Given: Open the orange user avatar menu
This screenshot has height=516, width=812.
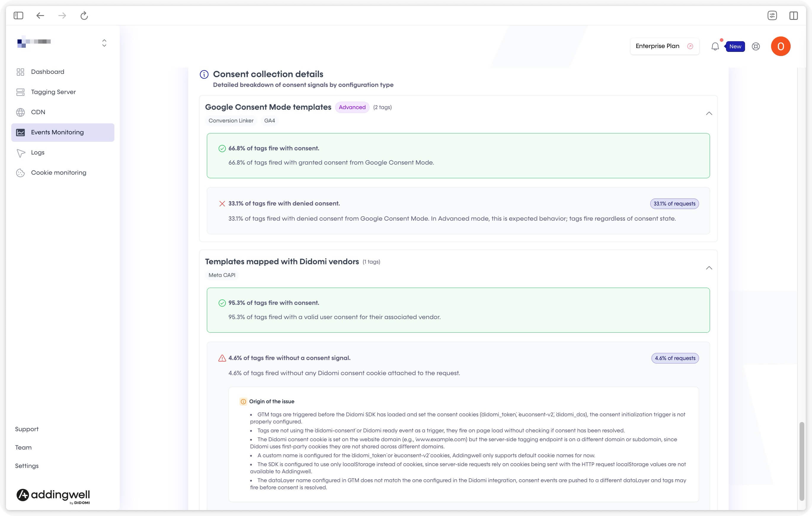Looking at the screenshot, I should [x=781, y=46].
